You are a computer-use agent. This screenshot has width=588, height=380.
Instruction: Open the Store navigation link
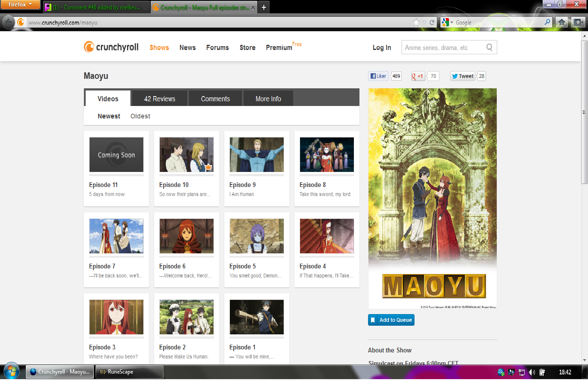[x=248, y=47]
